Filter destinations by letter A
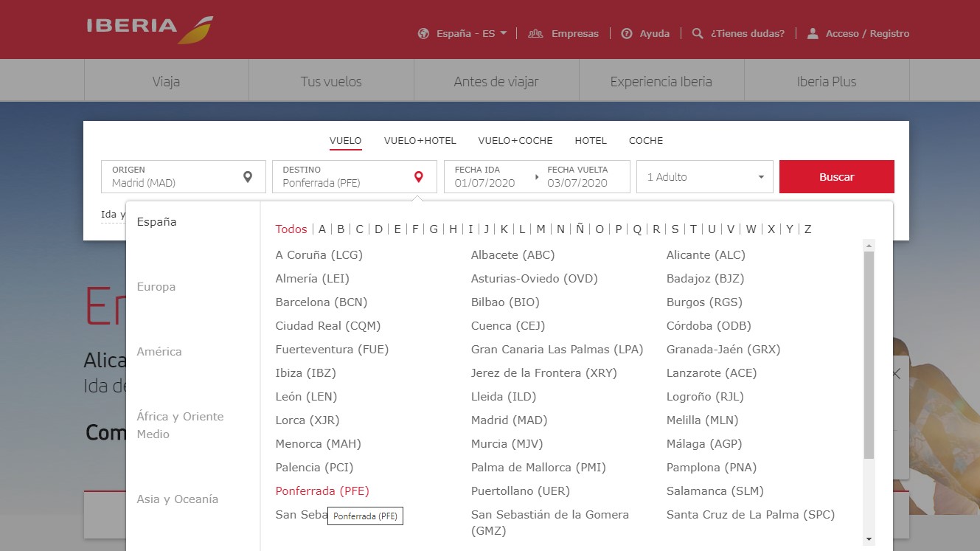The height and width of the screenshot is (551, 980). point(322,229)
